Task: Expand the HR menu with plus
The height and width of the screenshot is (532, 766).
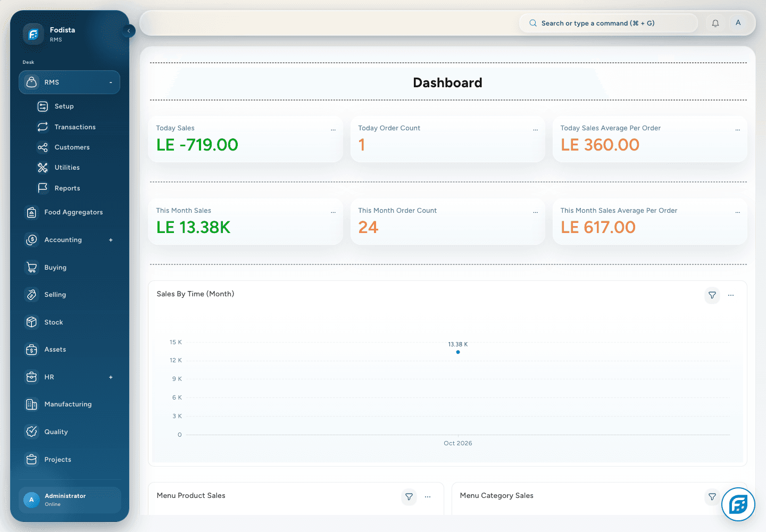Action: point(111,377)
